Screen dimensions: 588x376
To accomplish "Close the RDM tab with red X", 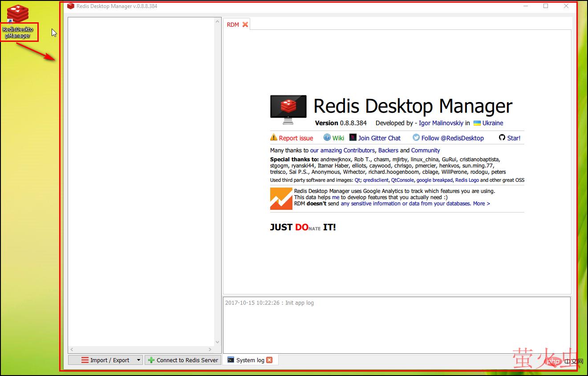I will [245, 25].
